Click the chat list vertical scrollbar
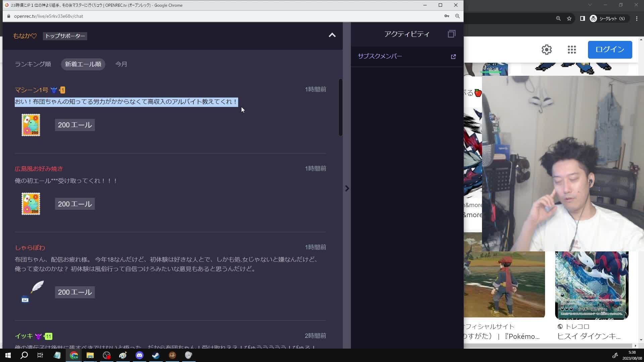Viewport: 644px width, 362px height. tap(340, 107)
